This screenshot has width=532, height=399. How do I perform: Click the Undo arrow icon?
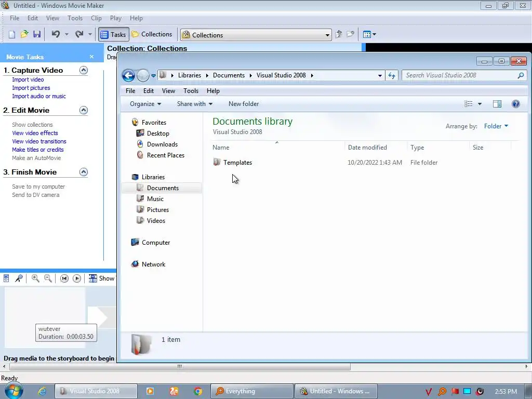coord(56,34)
